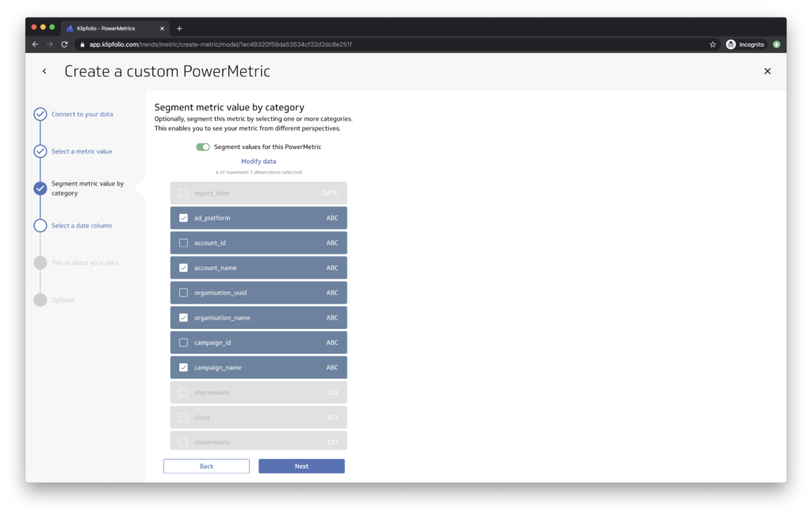Image resolution: width=812 pixels, height=516 pixels.
Task: Check the account_id checkbox
Action: coord(183,243)
